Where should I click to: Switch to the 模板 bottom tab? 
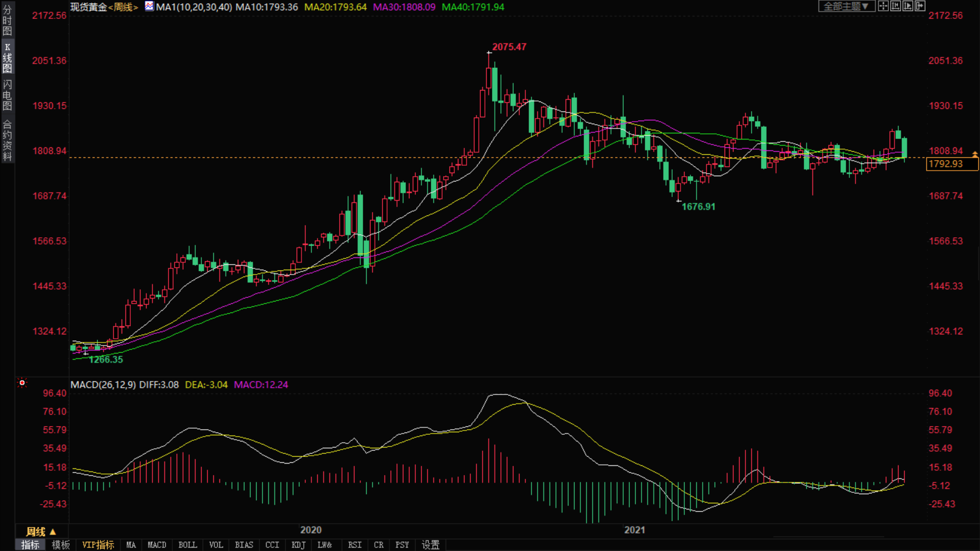click(61, 545)
